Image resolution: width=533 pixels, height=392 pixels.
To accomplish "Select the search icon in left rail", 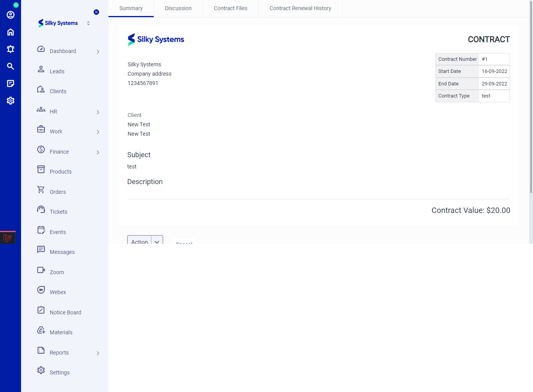I will coord(10,66).
